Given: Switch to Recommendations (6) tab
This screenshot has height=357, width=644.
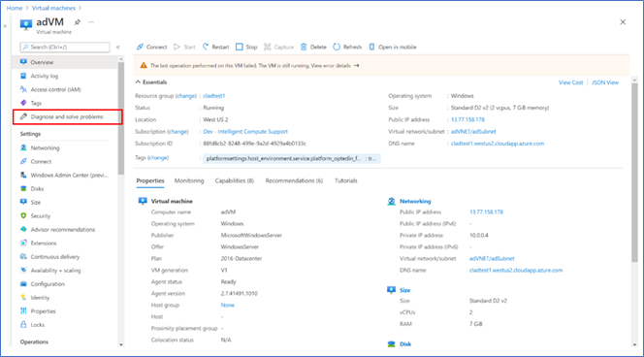Looking at the screenshot, I should click(294, 180).
